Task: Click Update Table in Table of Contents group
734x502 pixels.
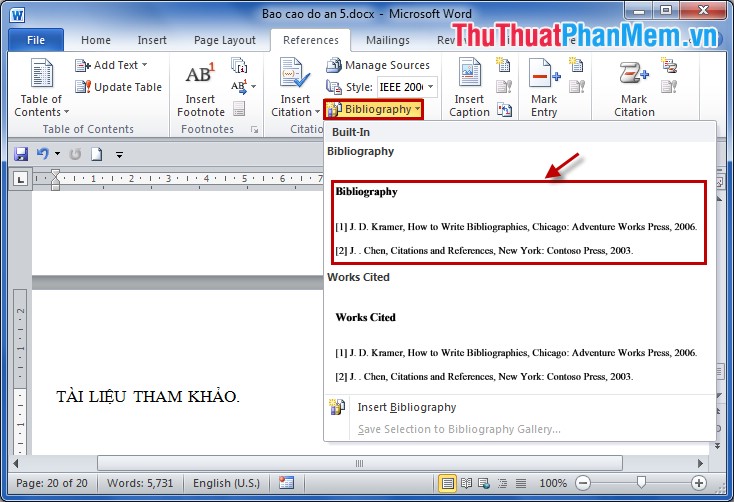Action: (118, 87)
